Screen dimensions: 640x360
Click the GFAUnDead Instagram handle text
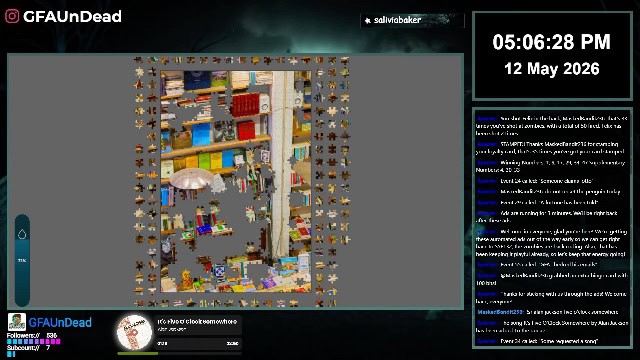pos(72,16)
